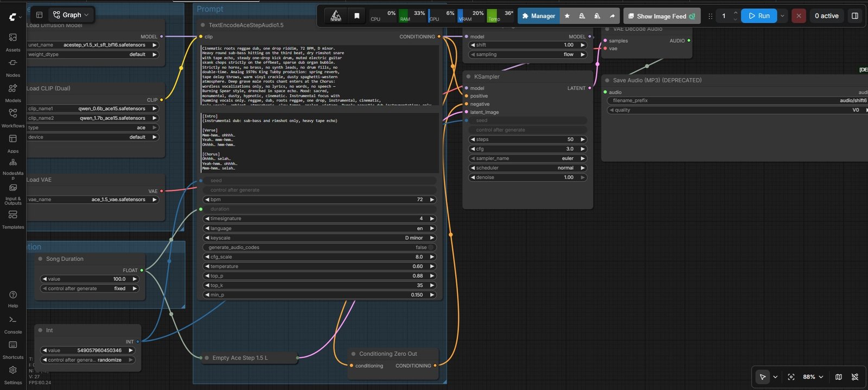Open the Run button options chevron

782,16
